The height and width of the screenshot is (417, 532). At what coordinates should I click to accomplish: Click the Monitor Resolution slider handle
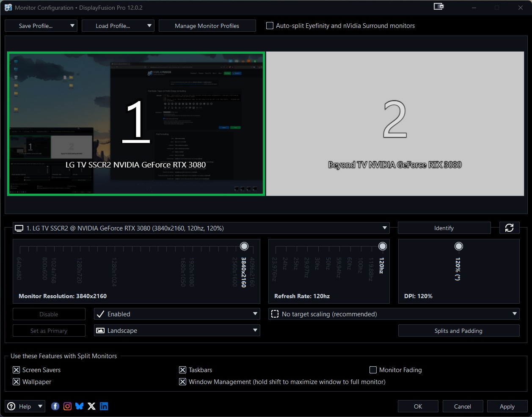pyautogui.click(x=244, y=246)
